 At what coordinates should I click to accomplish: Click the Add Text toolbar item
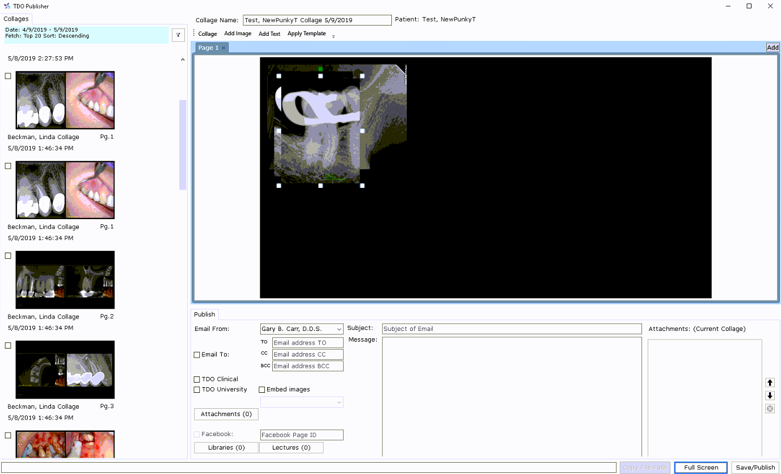click(269, 34)
